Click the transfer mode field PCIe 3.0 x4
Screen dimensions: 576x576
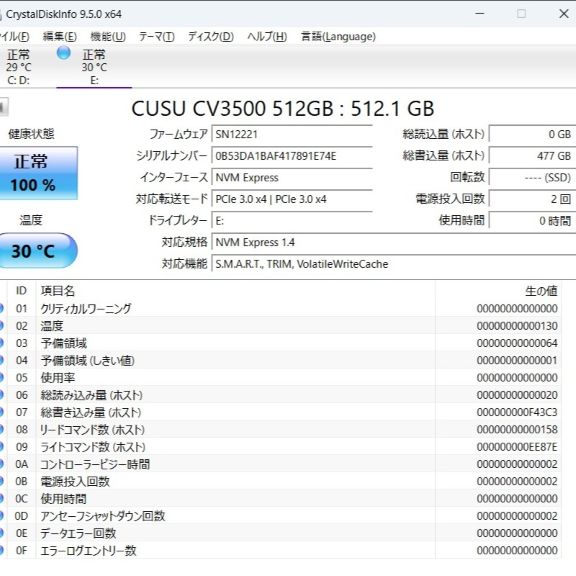point(292,199)
